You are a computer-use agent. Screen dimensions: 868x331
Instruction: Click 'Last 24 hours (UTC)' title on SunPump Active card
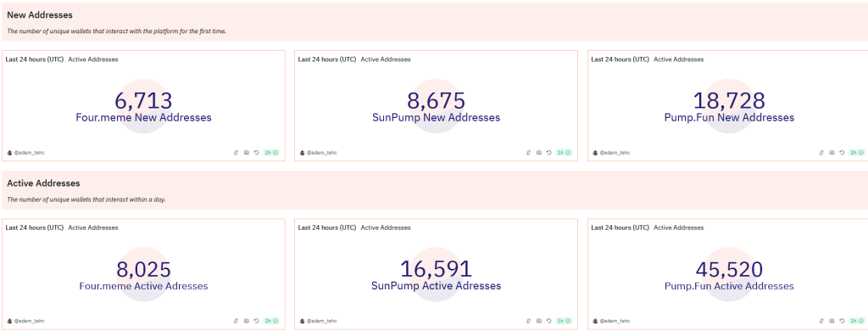point(327,227)
